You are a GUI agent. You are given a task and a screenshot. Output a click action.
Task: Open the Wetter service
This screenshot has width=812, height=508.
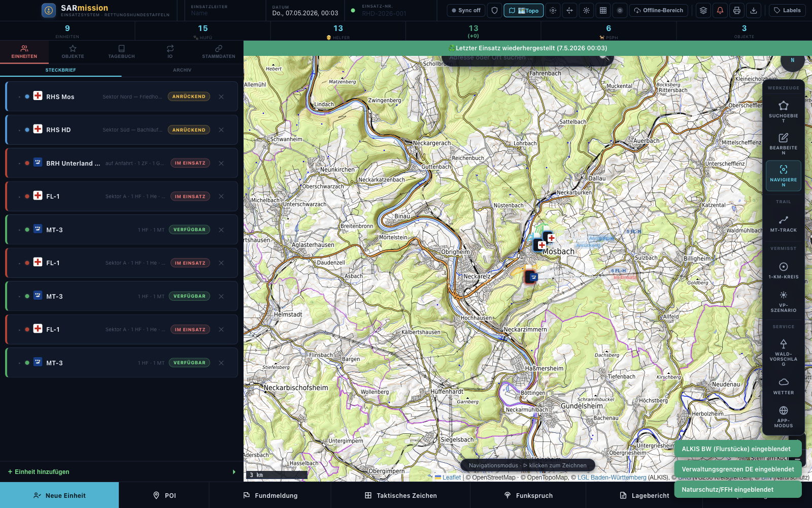pyautogui.click(x=784, y=386)
